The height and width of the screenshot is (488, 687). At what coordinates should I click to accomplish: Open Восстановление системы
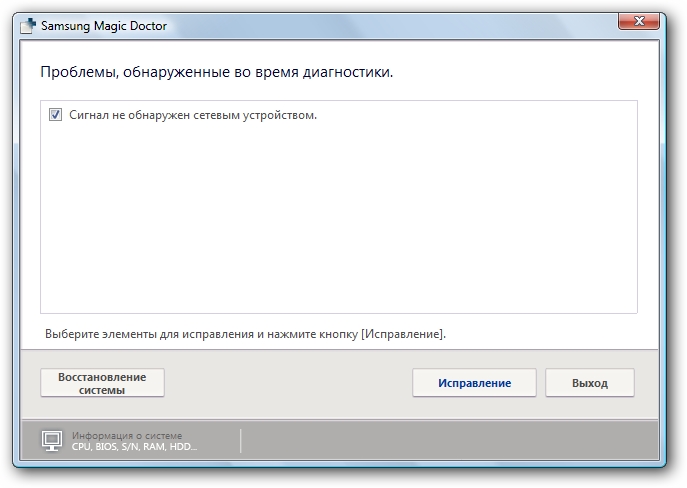(x=102, y=383)
